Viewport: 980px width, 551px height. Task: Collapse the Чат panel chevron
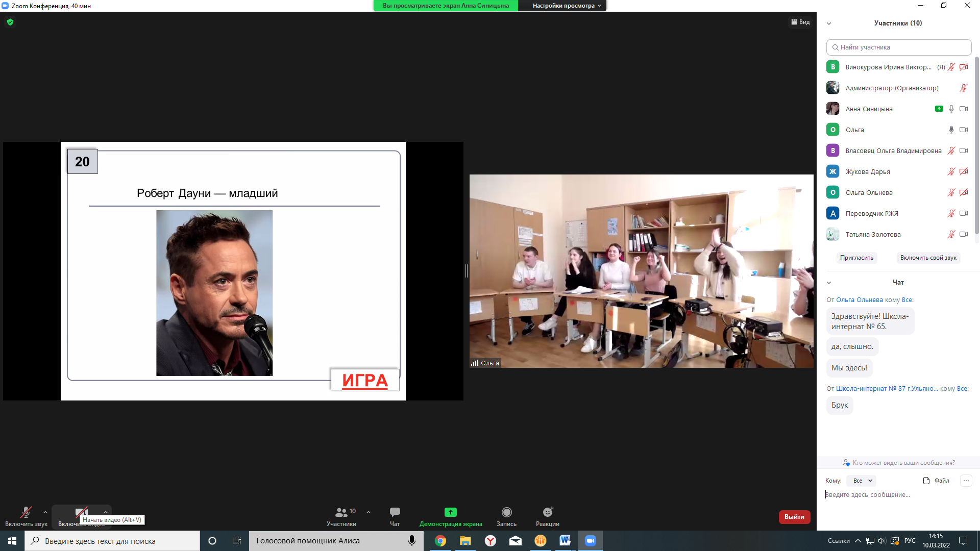pyautogui.click(x=829, y=283)
